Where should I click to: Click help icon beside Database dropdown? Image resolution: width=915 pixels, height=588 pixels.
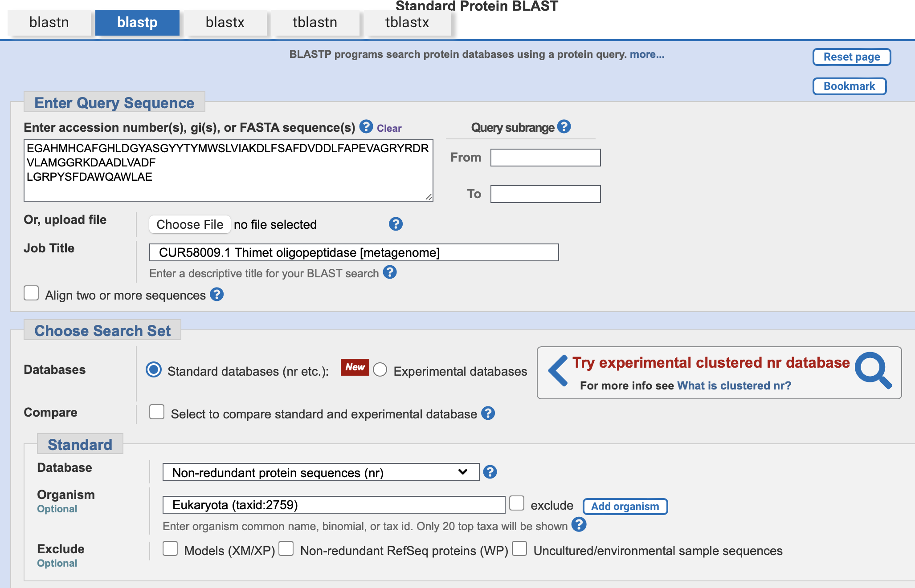click(x=490, y=472)
